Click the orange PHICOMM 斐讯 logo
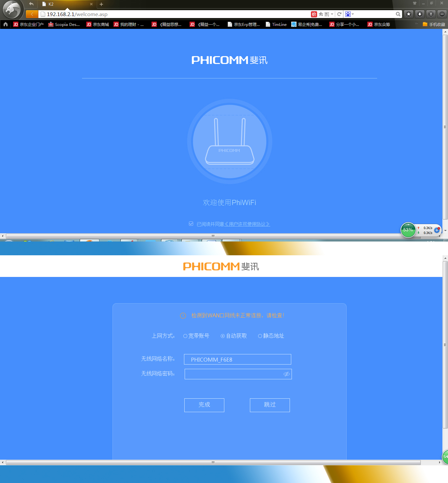The height and width of the screenshot is (483, 448). [221, 266]
